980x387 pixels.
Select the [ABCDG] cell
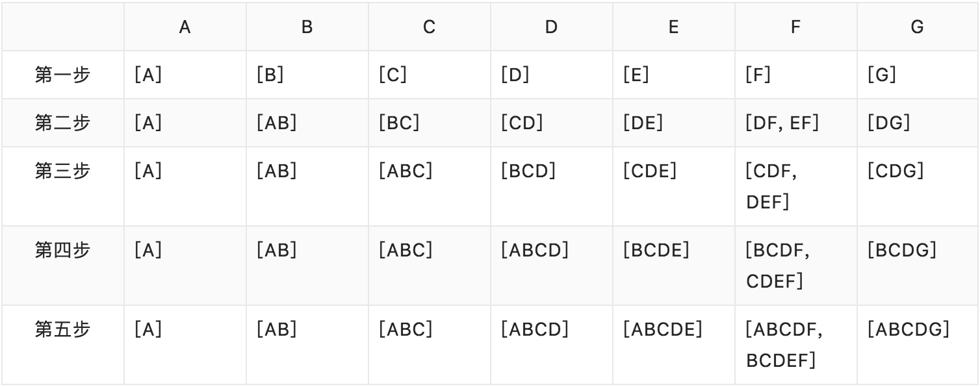tap(908, 329)
